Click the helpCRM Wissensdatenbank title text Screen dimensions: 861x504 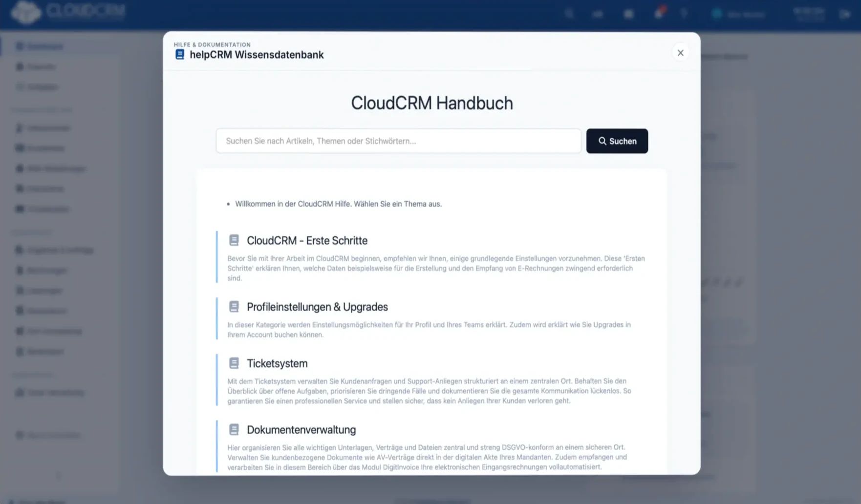257,55
